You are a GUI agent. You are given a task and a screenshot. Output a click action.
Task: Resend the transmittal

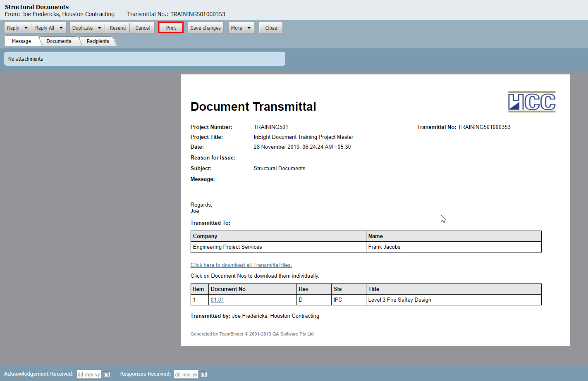[117, 28]
